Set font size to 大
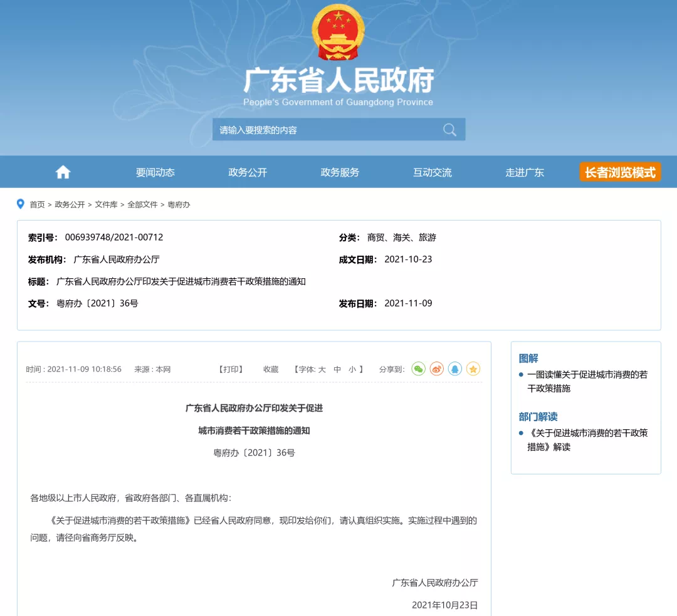Screen dimensions: 677x616 (x=322, y=370)
